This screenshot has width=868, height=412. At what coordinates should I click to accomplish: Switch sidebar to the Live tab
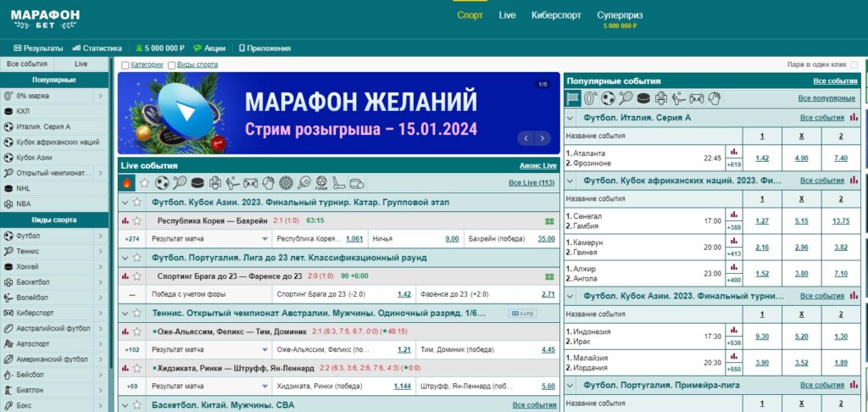[x=81, y=64]
